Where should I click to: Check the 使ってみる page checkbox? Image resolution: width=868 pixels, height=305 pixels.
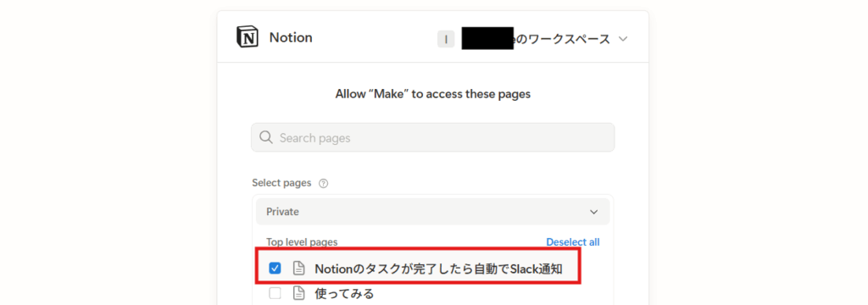pos(275,293)
